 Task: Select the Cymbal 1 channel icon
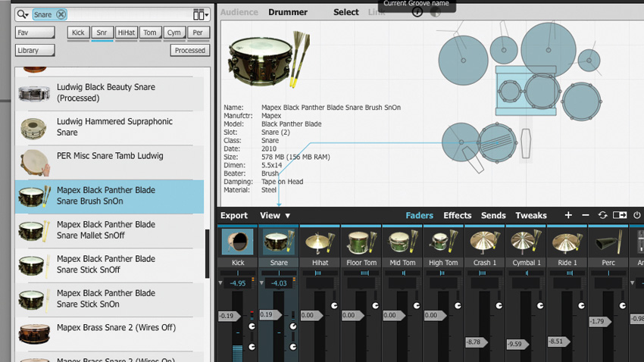(x=526, y=242)
